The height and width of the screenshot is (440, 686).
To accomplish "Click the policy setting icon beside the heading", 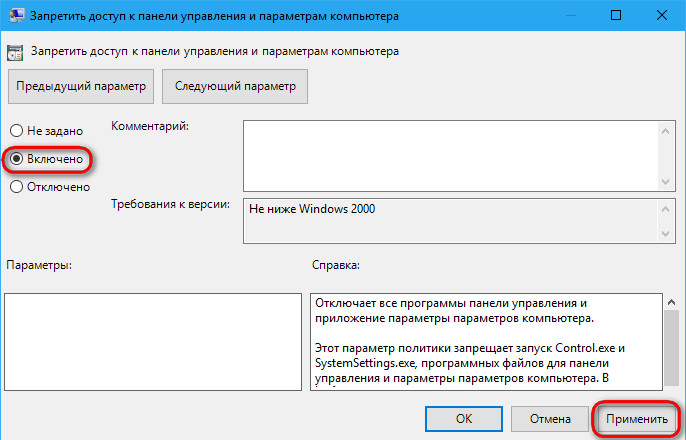I will click(x=15, y=52).
